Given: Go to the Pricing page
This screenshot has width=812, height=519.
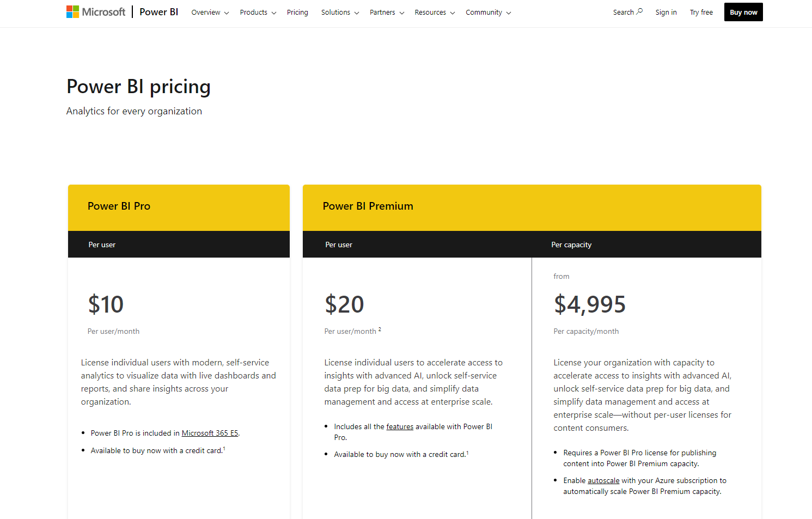Looking at the screenshot, I should [x=297, y=13].
